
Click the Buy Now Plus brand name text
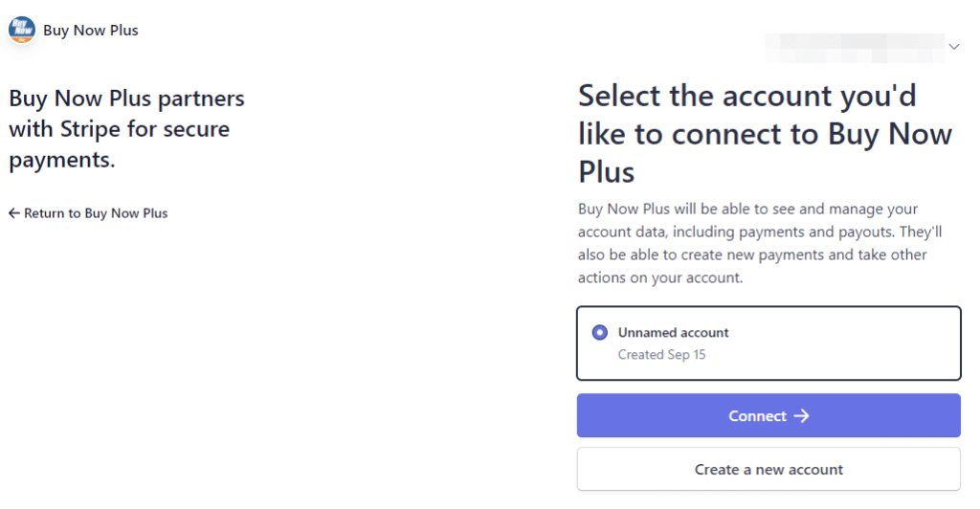point(91,31)
